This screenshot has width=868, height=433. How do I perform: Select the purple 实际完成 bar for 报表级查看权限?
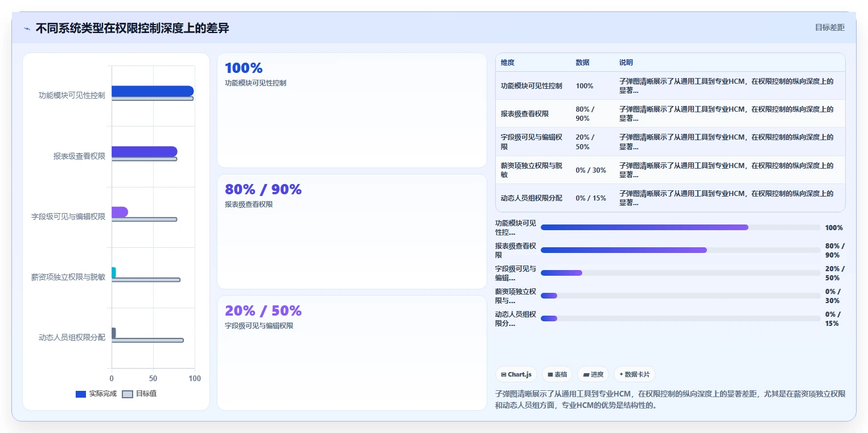coord(145,152)
